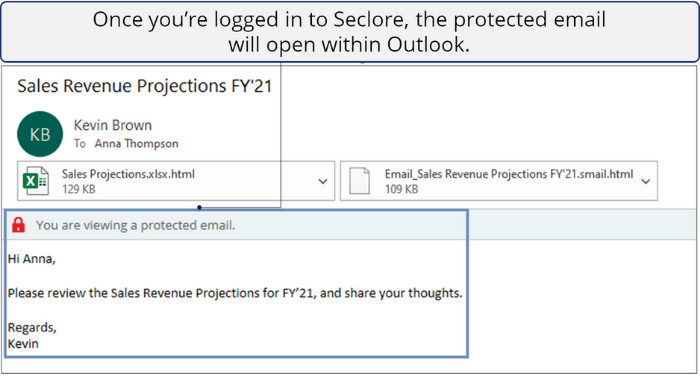Click the red padlock protected icon

click(x=18, y=225)
